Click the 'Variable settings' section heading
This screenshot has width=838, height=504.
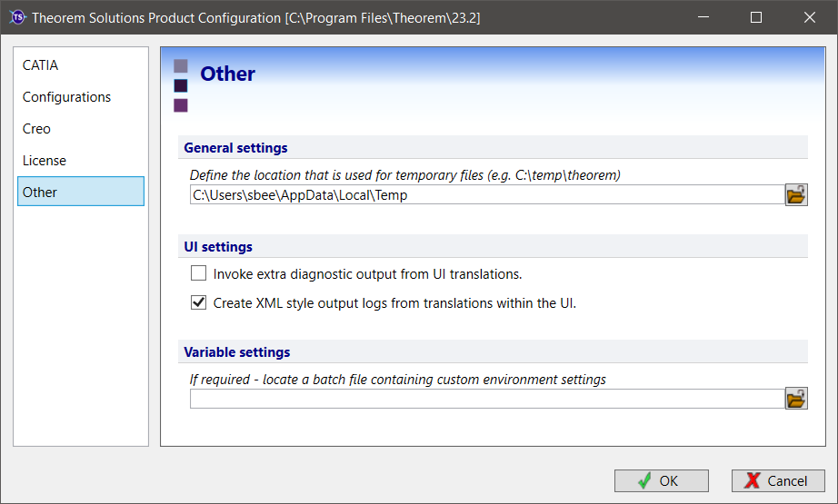click(236, 352)
